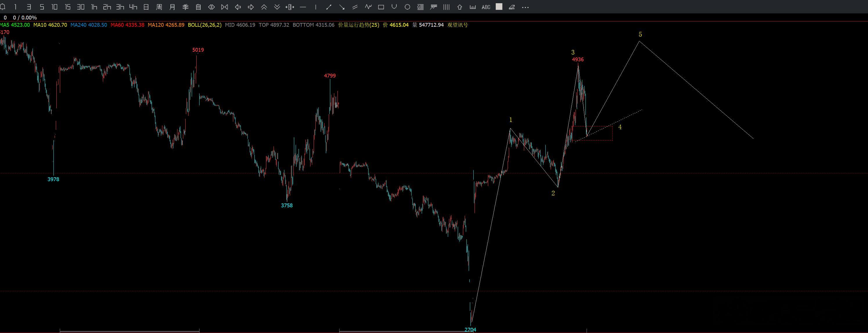Screen dimensions: 868x333
Task: Select the zigzag wave line tool
Action: pyautogui.click(x=368, y=7)
